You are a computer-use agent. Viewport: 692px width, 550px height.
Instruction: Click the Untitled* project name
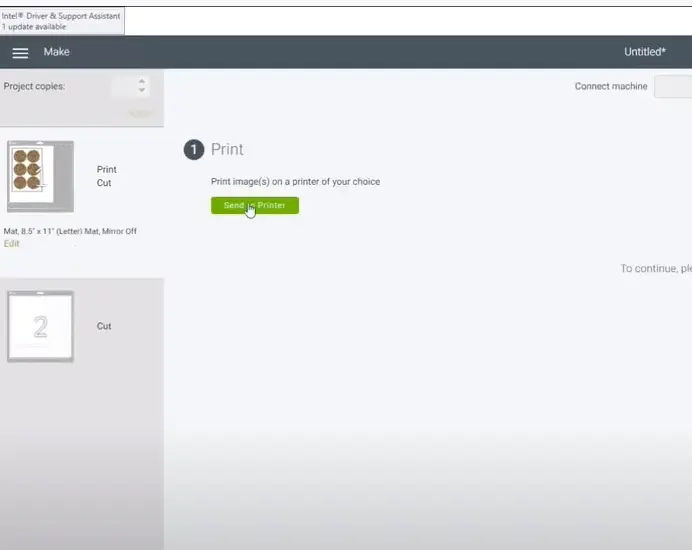click(x=644, y=52)
